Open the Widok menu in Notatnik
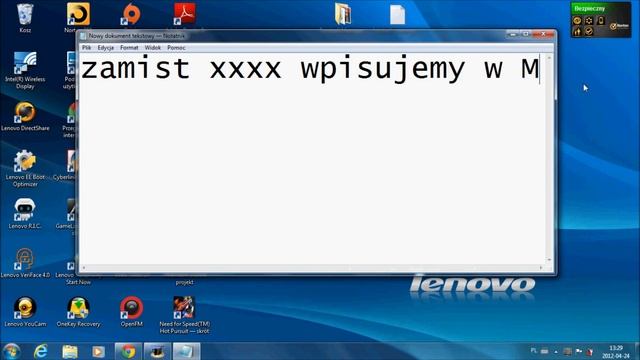Viewport: 640px width, 360px height. 153,48
